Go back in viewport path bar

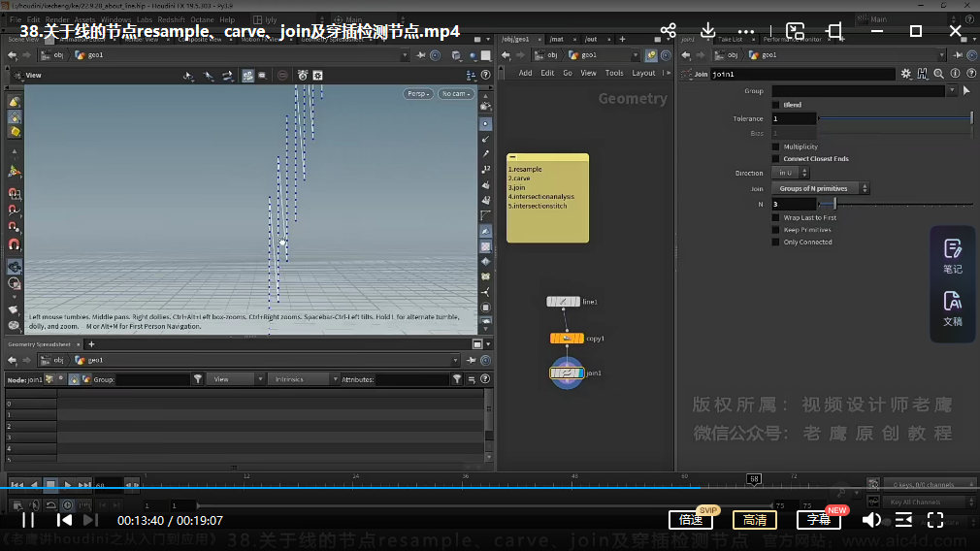[12, 55]
